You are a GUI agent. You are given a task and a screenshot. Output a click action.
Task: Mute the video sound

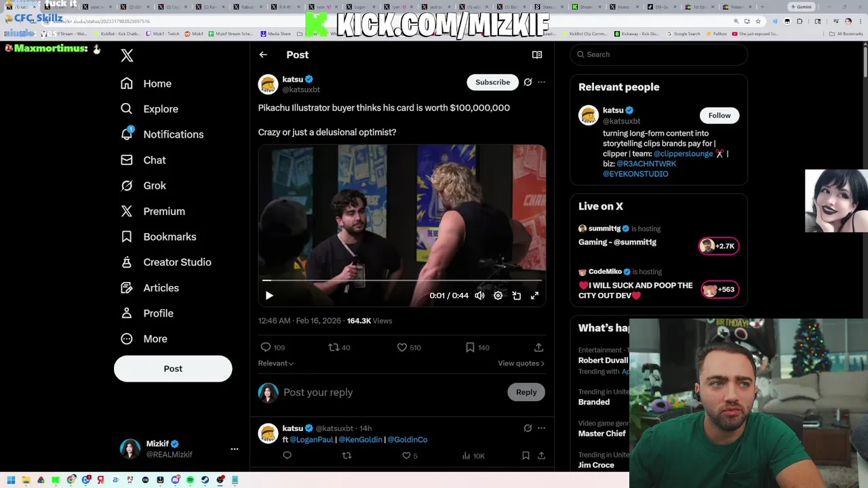tap(479, 296)
